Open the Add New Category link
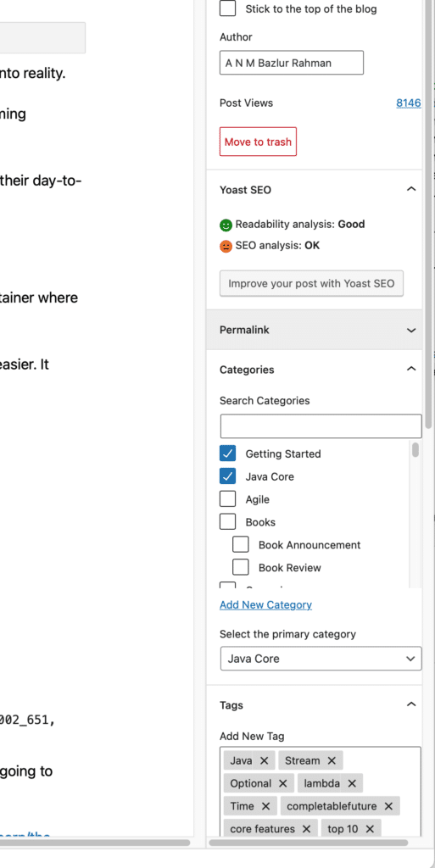This screenshot has width=435, height=868. (265, 604)
